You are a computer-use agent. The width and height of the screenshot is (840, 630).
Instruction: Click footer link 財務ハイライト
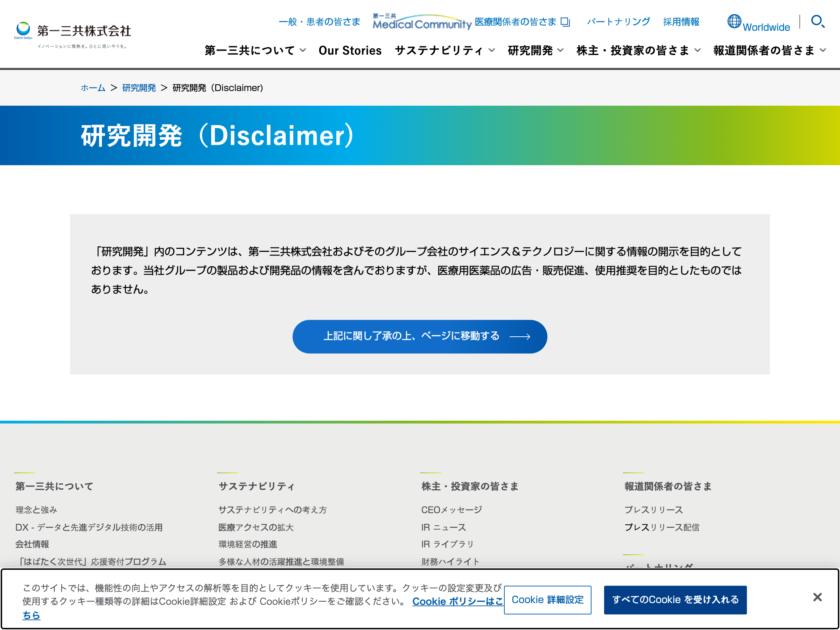tap(450, 561)
